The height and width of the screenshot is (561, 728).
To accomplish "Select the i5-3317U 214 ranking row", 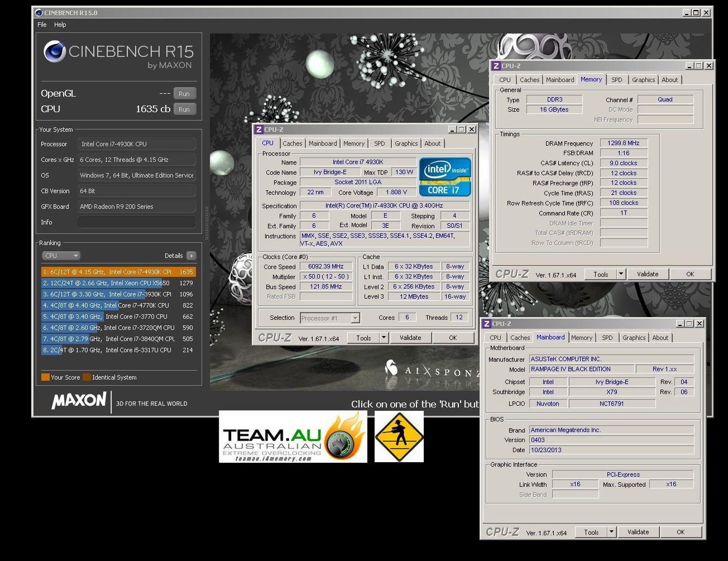I will (118, 350).
